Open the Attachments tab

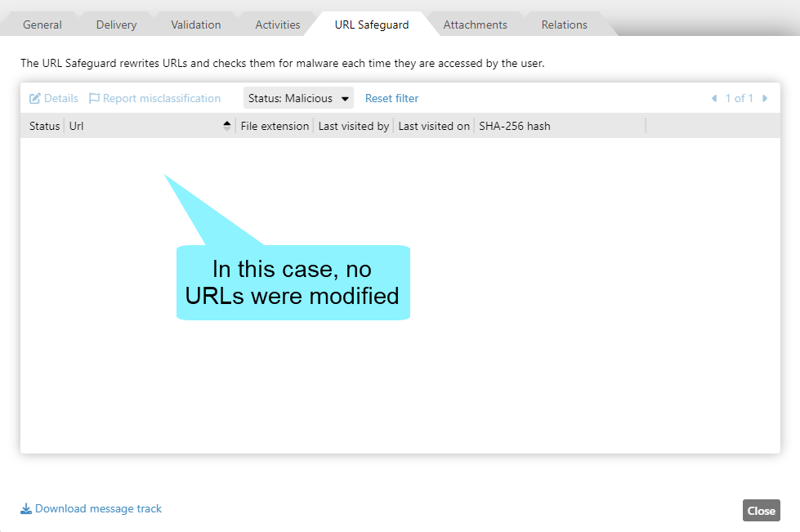point(475,25)
